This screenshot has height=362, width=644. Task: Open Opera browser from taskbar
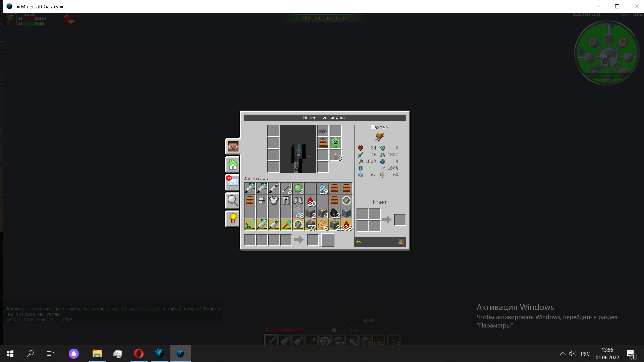tap(139, 354)
